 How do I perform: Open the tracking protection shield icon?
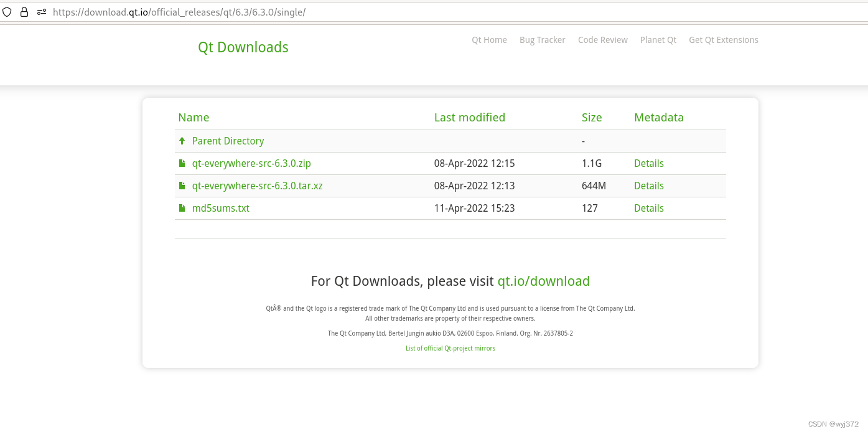coord(7,11)
